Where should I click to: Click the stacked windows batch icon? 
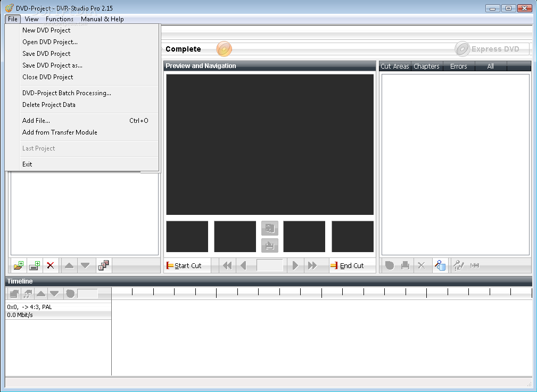103,265
